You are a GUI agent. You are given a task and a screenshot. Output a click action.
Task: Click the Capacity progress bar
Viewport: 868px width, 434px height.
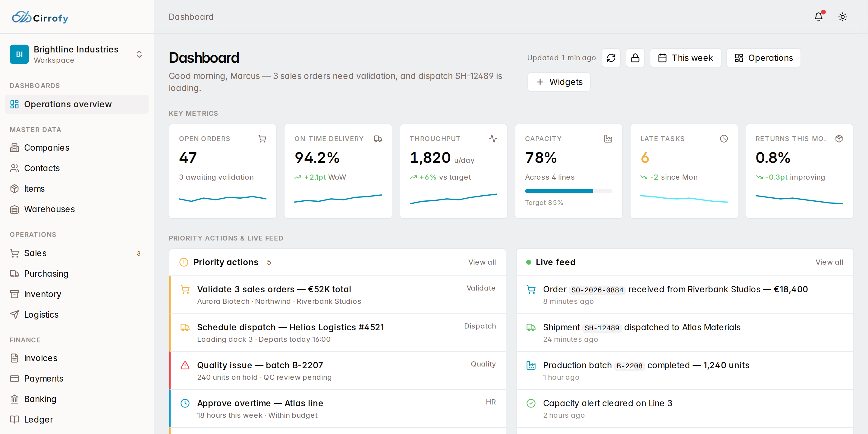[x=568, y=191]
